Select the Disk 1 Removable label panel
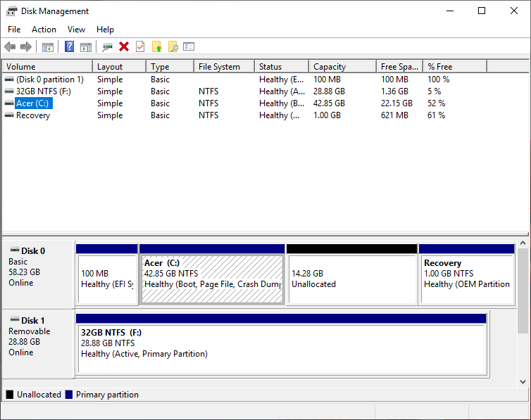 (38, 344)
